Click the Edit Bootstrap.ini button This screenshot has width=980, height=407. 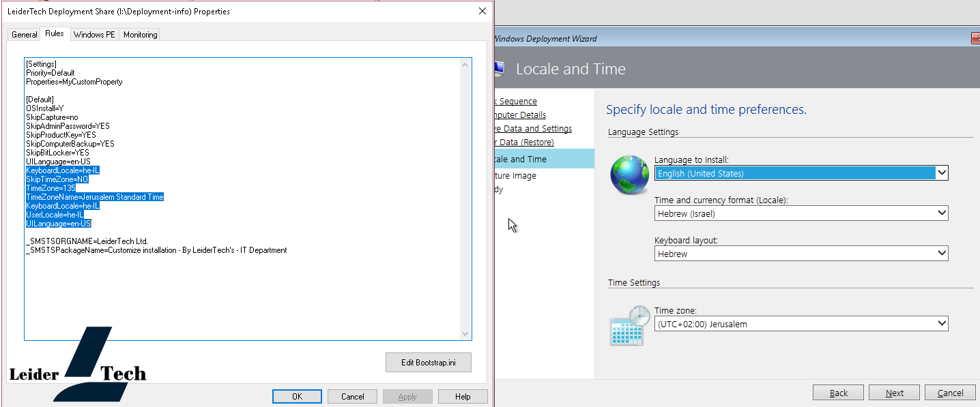click(x=428, y=363)
